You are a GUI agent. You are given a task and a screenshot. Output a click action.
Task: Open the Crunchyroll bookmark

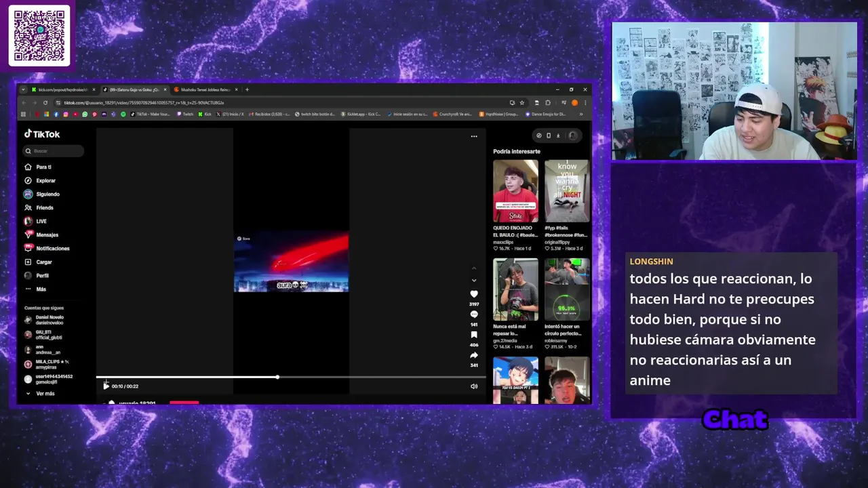click(x=452, y=114)
